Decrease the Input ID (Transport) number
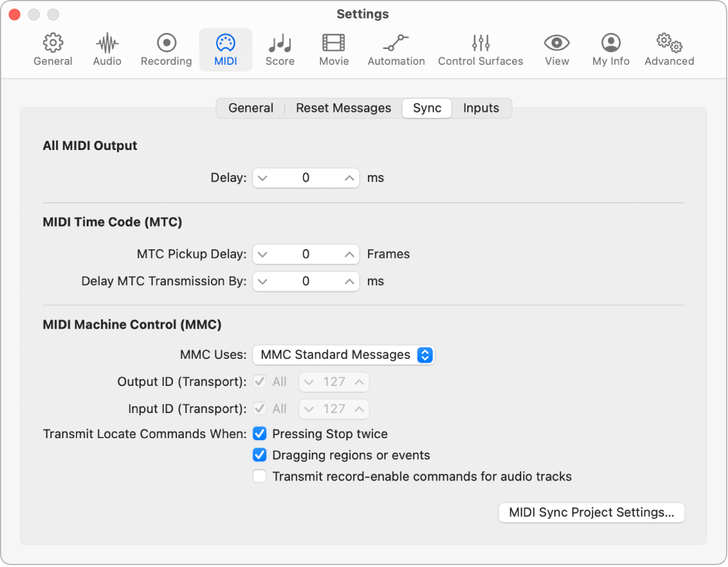 pos(309,409)
